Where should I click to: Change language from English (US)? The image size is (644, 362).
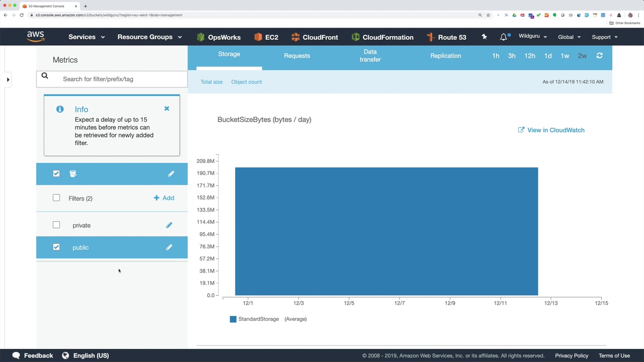click(x=85, y=355)
